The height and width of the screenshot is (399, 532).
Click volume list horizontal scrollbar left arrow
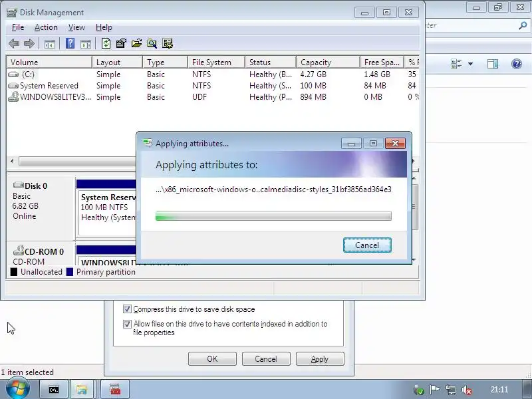coord(12,161)
